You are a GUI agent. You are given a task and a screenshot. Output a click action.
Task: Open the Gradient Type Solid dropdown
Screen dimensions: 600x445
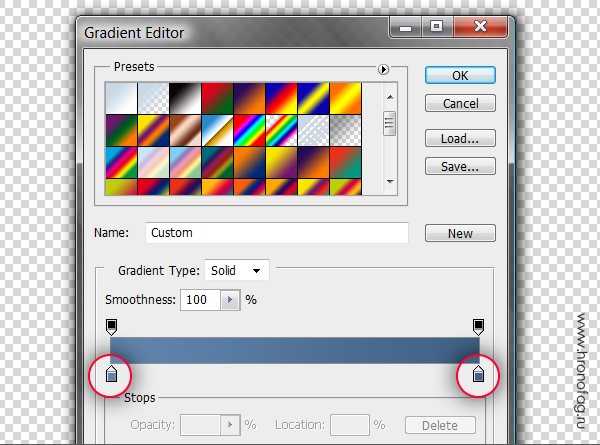click(237, 270)
